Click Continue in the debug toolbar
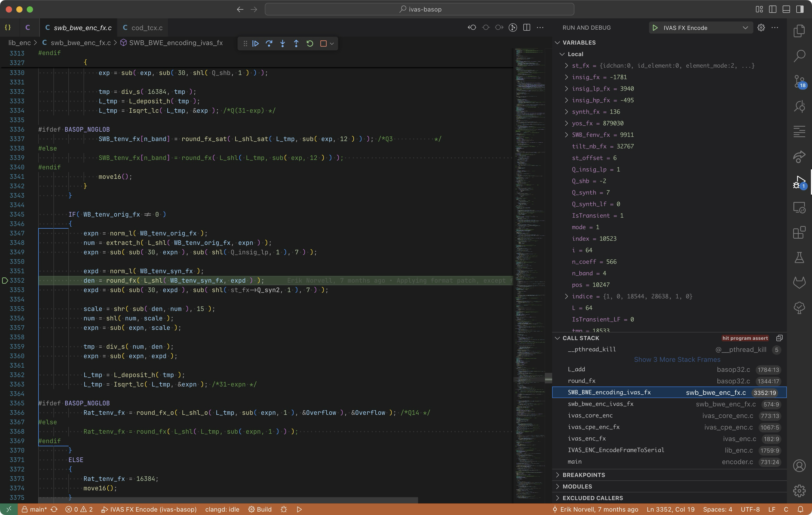This screenshot has width=812, height=515. pos(255,44)
